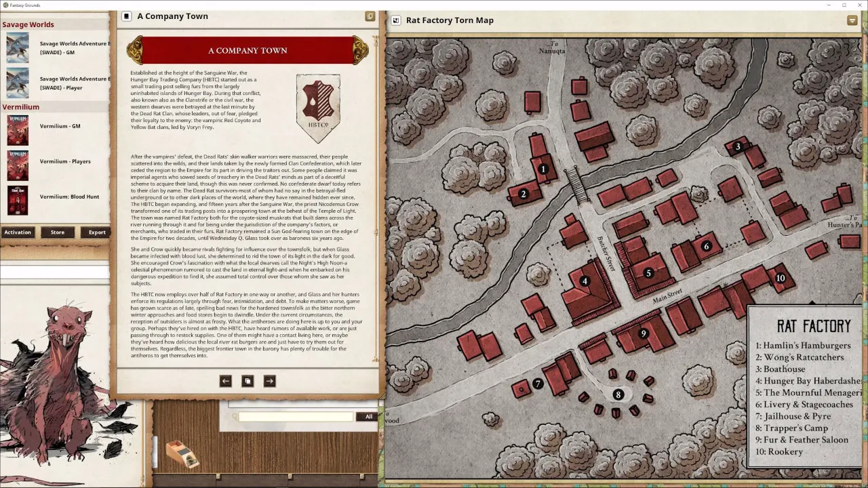868x488 pixels.
Task: Click the HBTCo shield emblem image
Action: (x=318, y=108)
